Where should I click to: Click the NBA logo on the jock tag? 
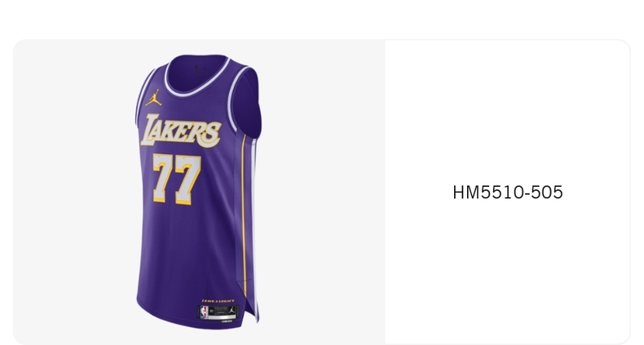coord(204,312)
